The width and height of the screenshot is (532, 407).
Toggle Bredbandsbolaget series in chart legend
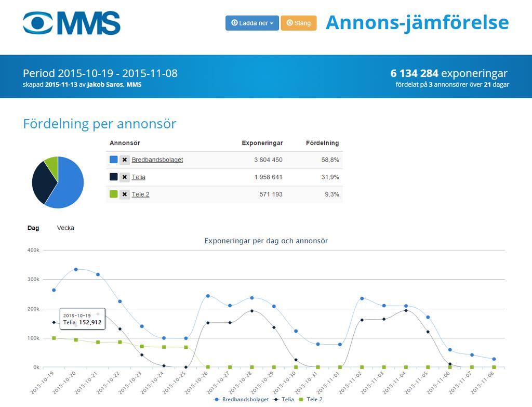coord(241,400)
